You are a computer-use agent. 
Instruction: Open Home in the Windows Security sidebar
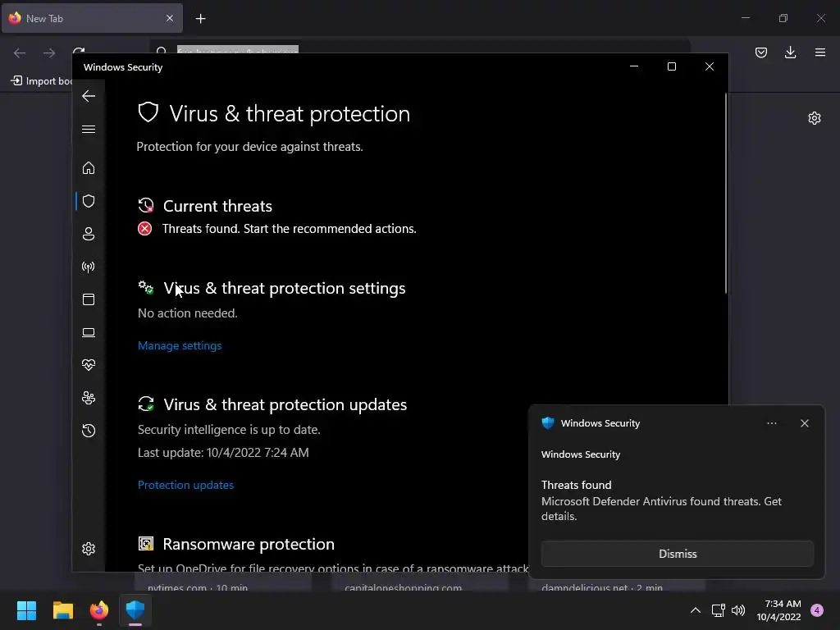click(x=89, y=168)
